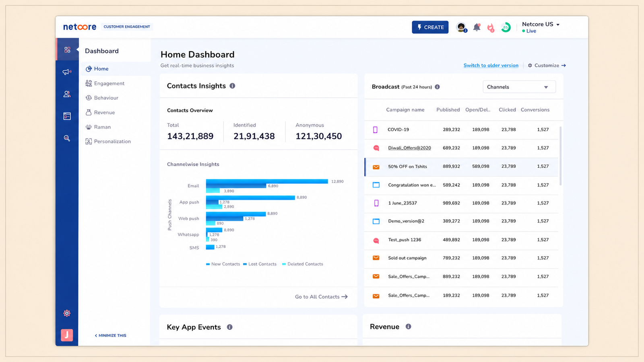Click the netcore logo
Viewport: 644px width, 362px height.
pyautogui.click(x=80, y=27)
